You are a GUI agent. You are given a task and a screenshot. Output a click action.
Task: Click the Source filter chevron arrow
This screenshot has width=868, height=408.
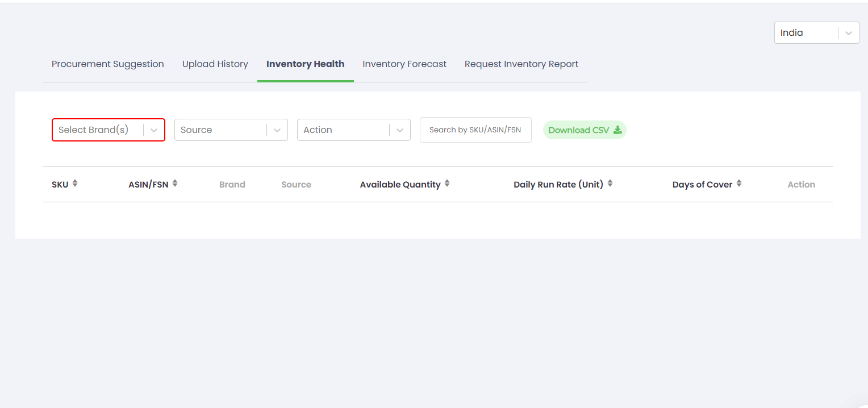click(x=277, y=130)
